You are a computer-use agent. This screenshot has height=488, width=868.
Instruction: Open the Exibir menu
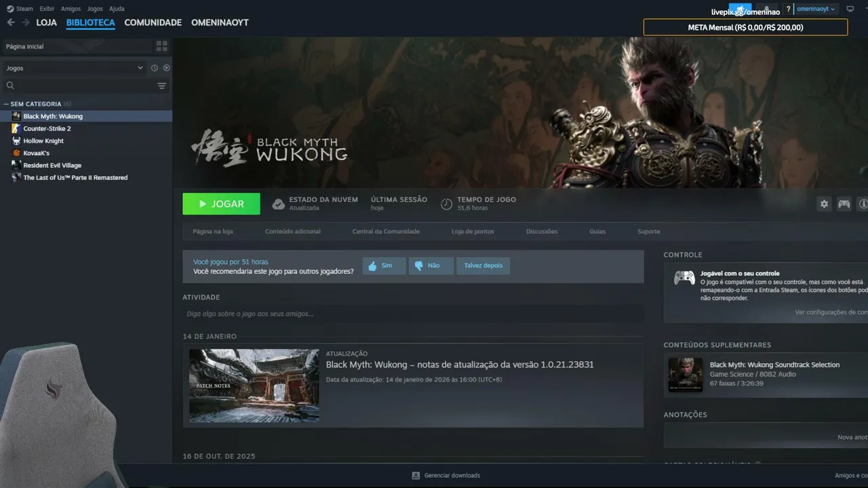[47, 9]
